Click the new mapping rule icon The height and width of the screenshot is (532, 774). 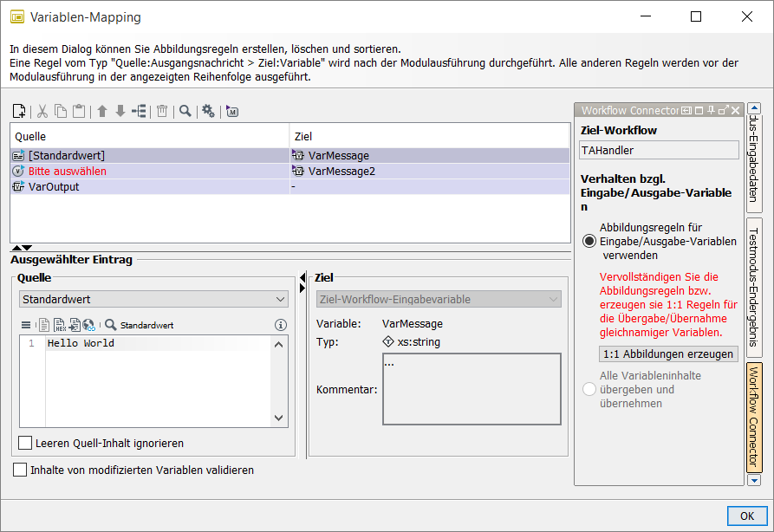click(x=19, y=111)
